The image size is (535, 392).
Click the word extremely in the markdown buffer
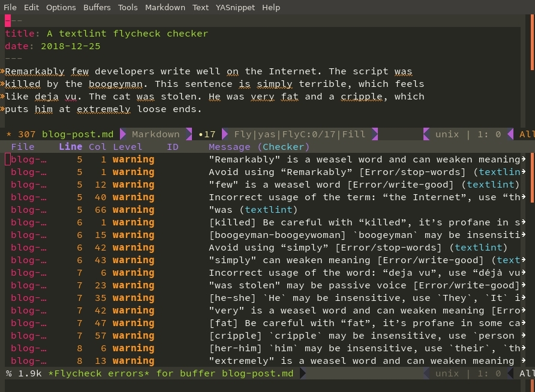103,110
